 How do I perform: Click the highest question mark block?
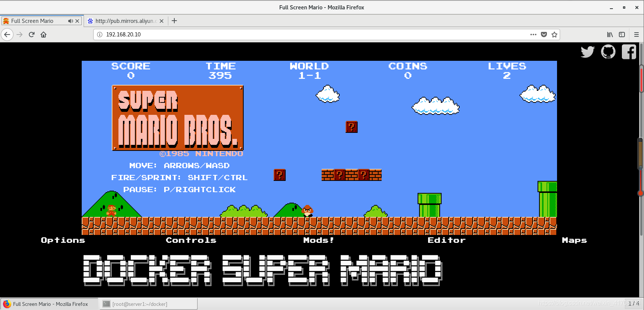352,127
